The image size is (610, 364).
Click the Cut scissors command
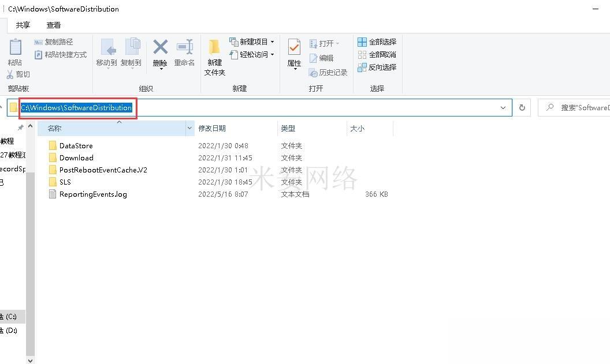tap(18, 74)
